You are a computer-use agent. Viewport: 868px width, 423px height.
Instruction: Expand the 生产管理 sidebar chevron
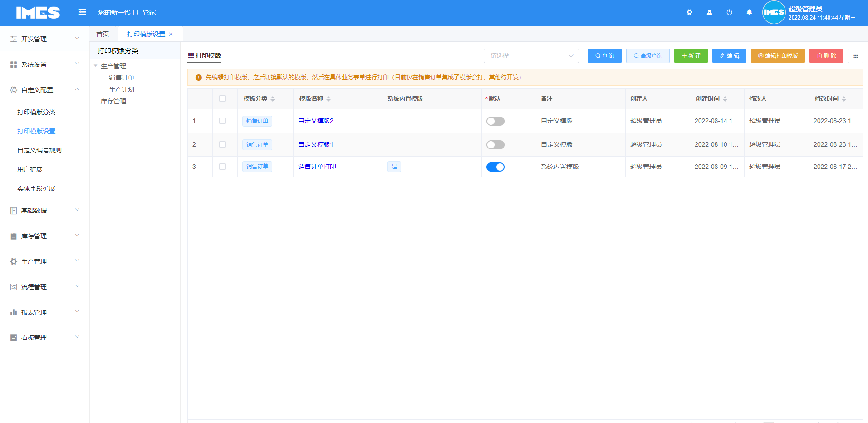pos(77,261)
